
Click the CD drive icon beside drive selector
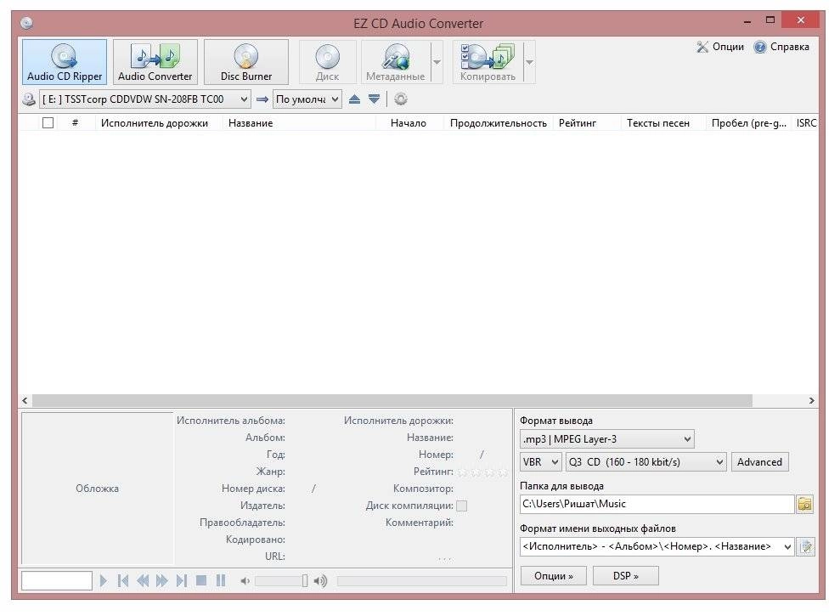click(x=28, y=99)
